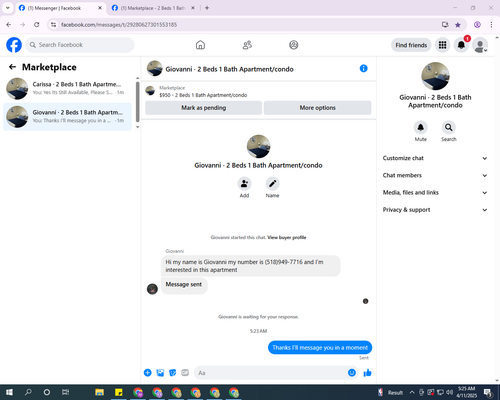The width and height of the screenshot is (500, 400).
Task: Search in conversation magnifier icon
Action: (449, 127)
